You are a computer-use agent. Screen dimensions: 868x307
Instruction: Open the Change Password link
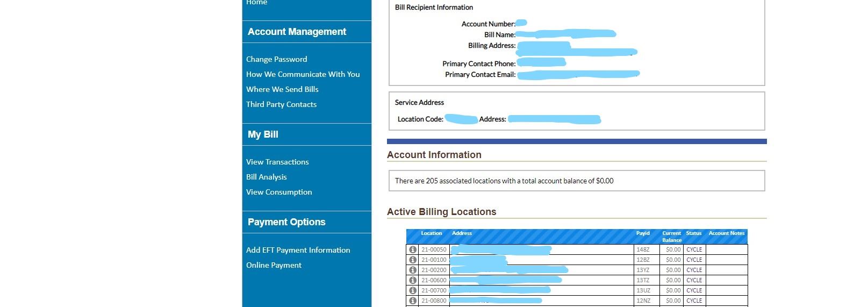coord(276,59)
